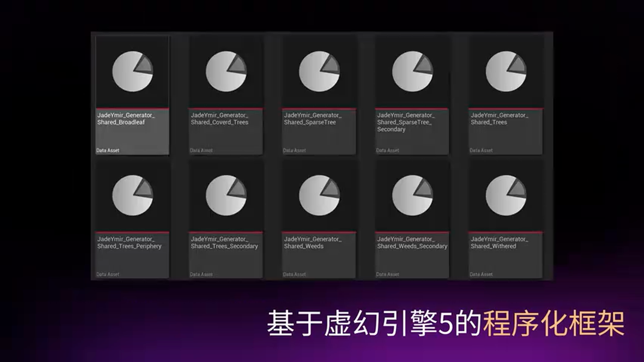Click the Shared_Trees_Periphery asset name text
Image resolution: width=644 pixels, height=362 pixels.
point(129,243)
